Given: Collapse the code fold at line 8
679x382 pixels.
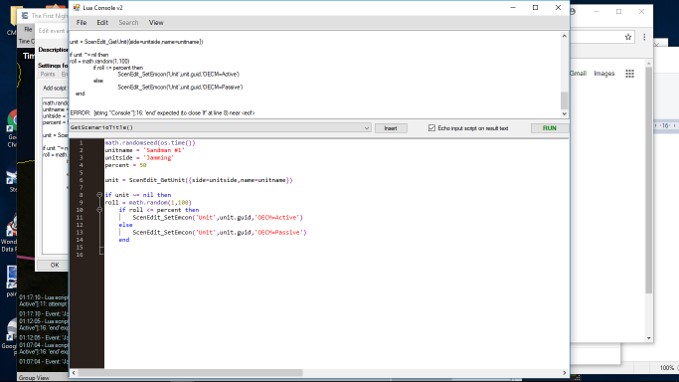Looking at the screenshot, I should tap(99, 195).
